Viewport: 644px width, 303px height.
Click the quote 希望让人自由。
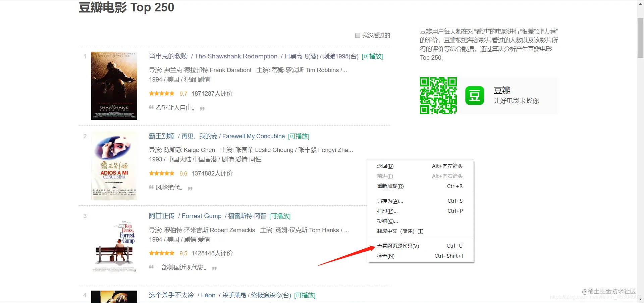175,108
